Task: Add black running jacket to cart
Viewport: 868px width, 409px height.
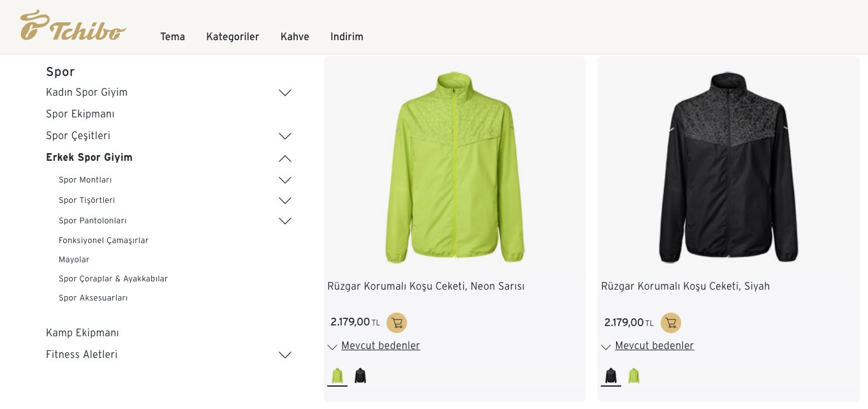Action: 670,323
